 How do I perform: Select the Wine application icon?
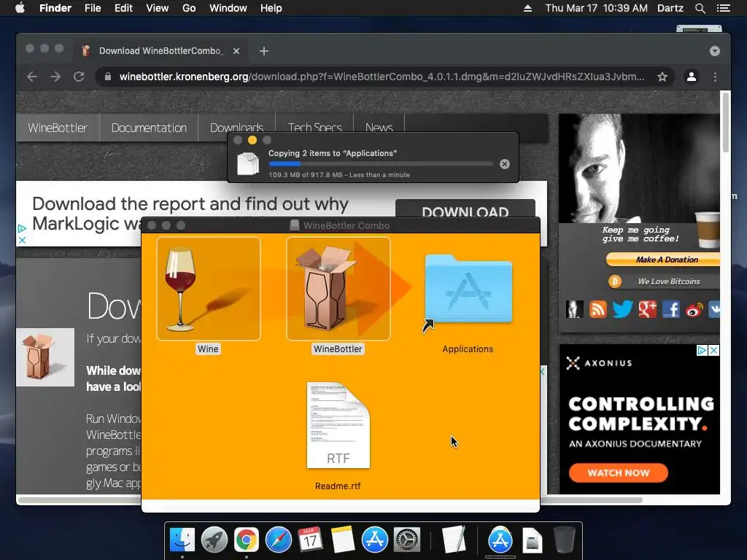click(208, 289)
